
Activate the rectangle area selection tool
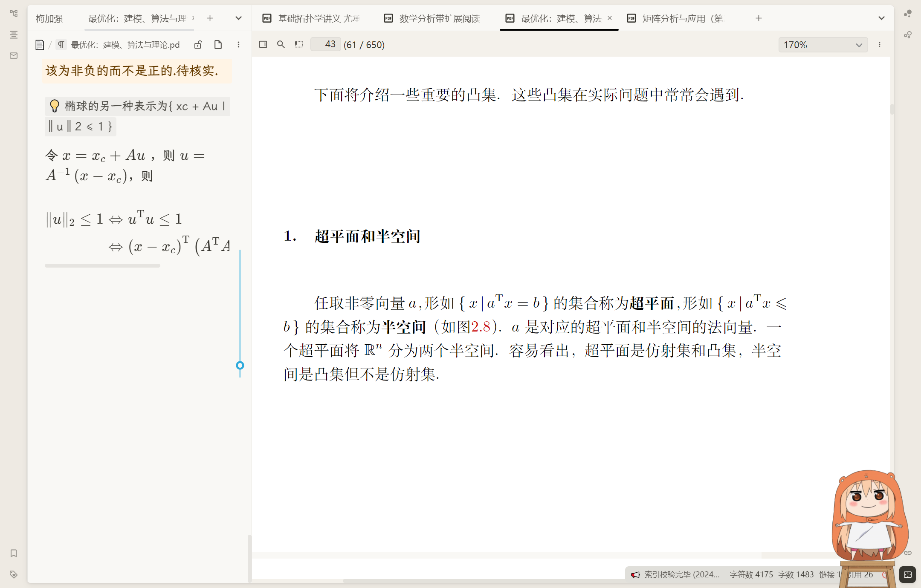(x=299, y=44)
